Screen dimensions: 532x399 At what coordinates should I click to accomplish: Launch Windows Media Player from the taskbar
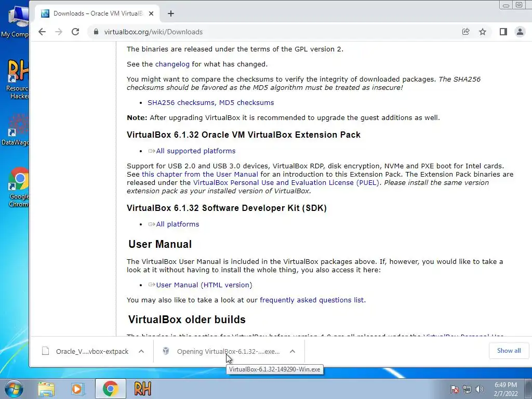[78, 389]
